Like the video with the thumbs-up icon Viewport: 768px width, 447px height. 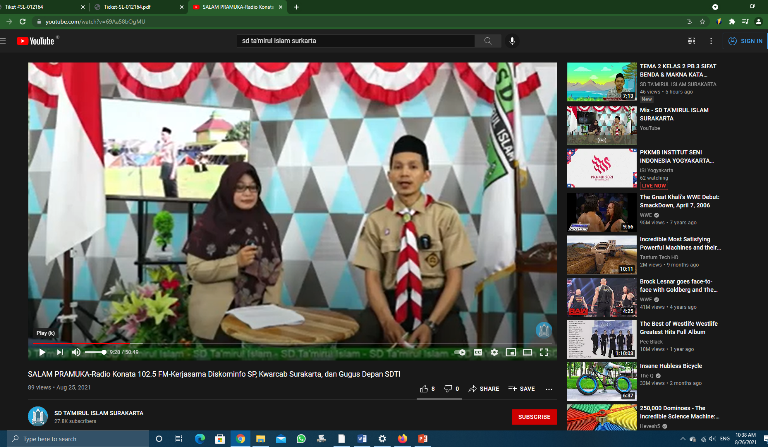click(424, 389)
